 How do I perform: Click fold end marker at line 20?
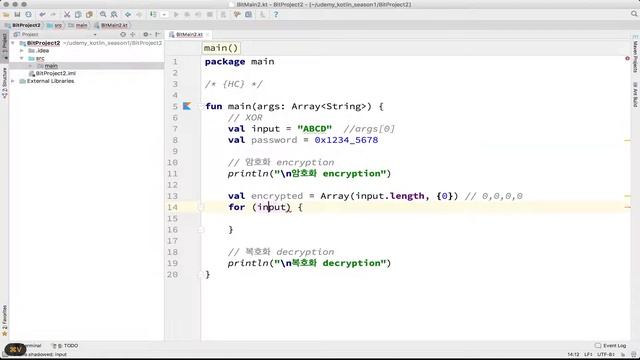pos(201,275)
